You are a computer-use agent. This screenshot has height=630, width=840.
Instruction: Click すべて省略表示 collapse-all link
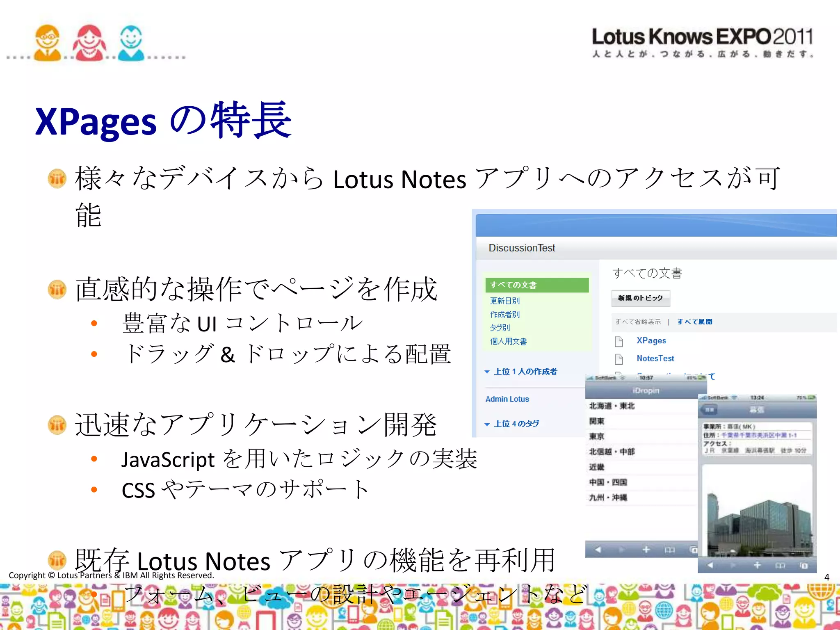[638, 322]
